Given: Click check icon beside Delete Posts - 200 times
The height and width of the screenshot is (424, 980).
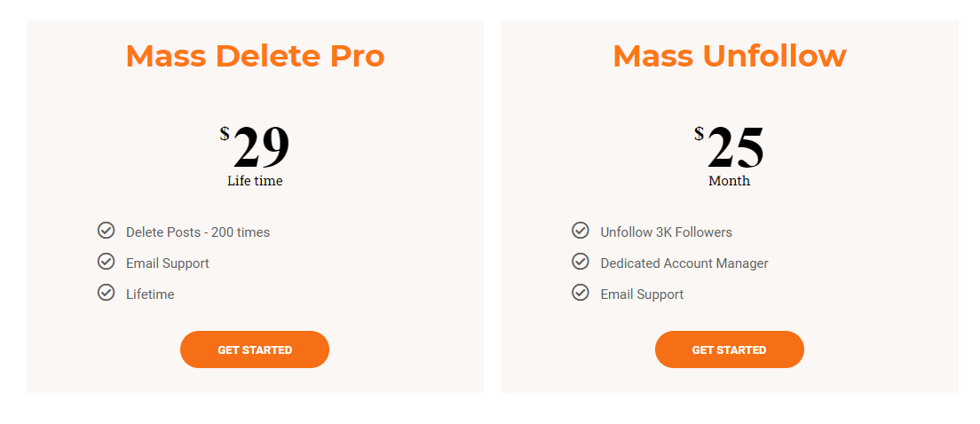Looking at the screenshot, I should pyautogui.click(x=107, y=231).
